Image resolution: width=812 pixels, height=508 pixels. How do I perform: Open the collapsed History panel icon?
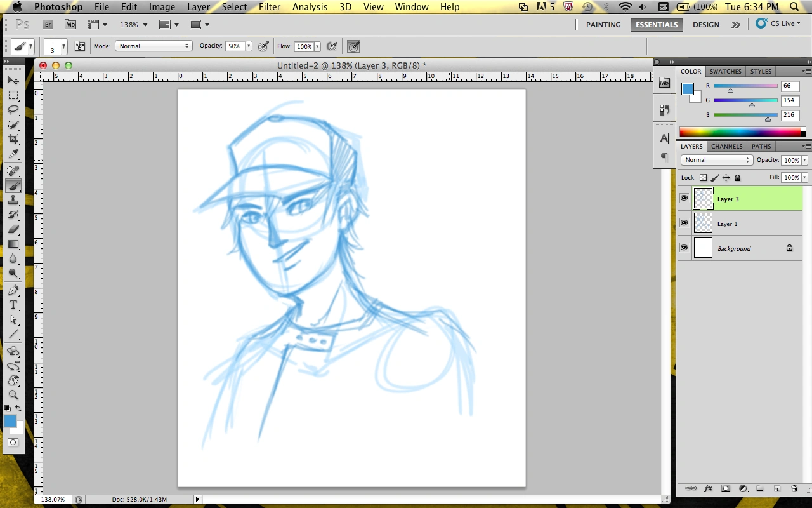pos(665,110)
